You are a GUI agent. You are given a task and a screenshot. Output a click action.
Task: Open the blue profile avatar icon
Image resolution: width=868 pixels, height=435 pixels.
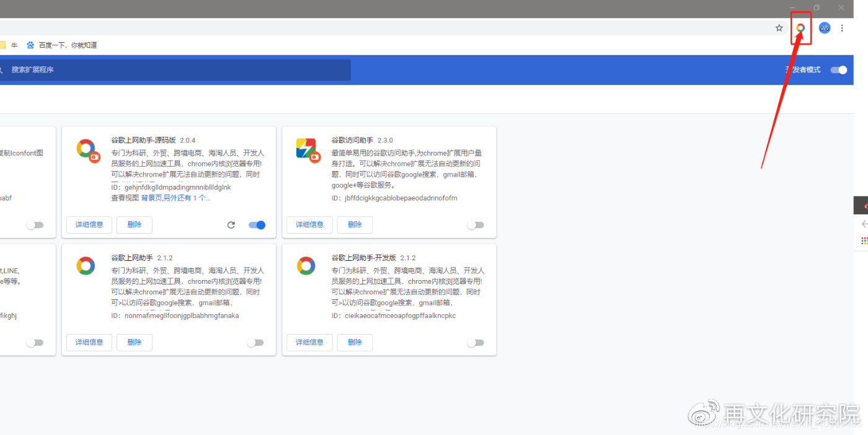pos(825,28)
